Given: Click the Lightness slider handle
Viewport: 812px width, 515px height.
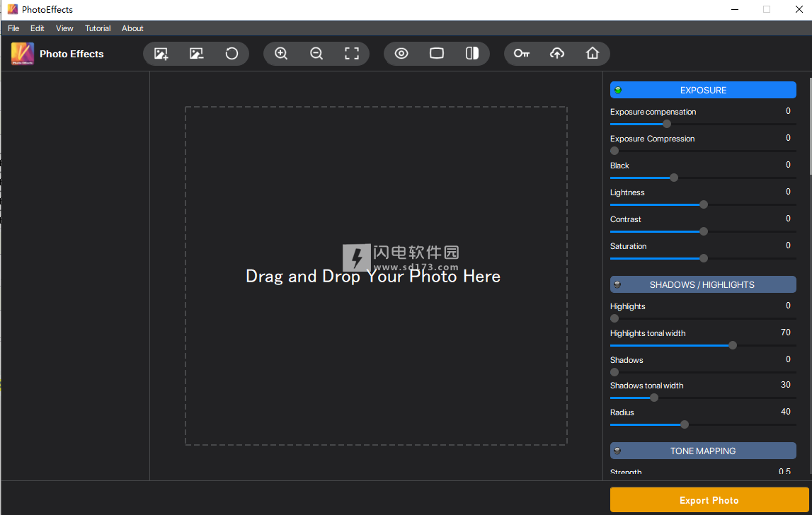Looking at the screenshot, I should (703, 204).
